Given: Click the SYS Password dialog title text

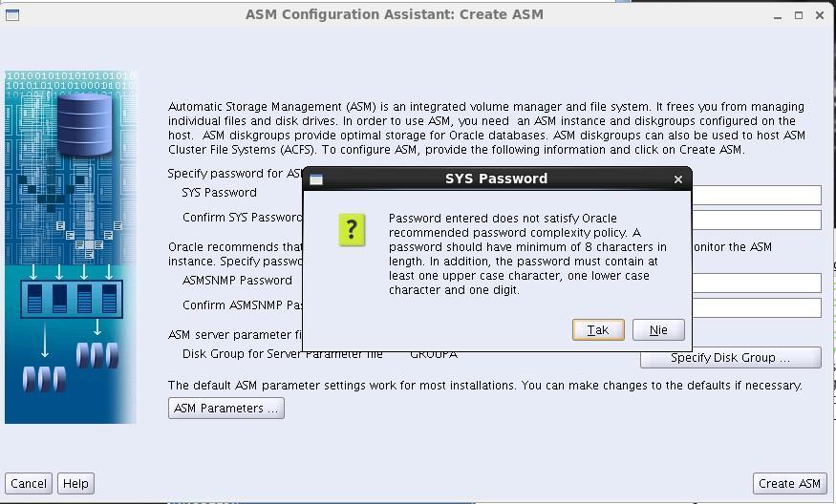Looking at the screenshot, I should [497, 178].
